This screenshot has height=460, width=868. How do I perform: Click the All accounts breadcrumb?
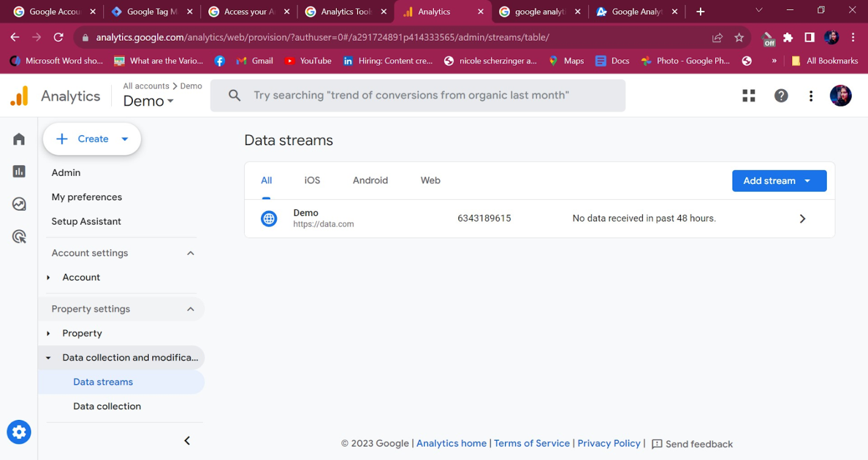146,86
